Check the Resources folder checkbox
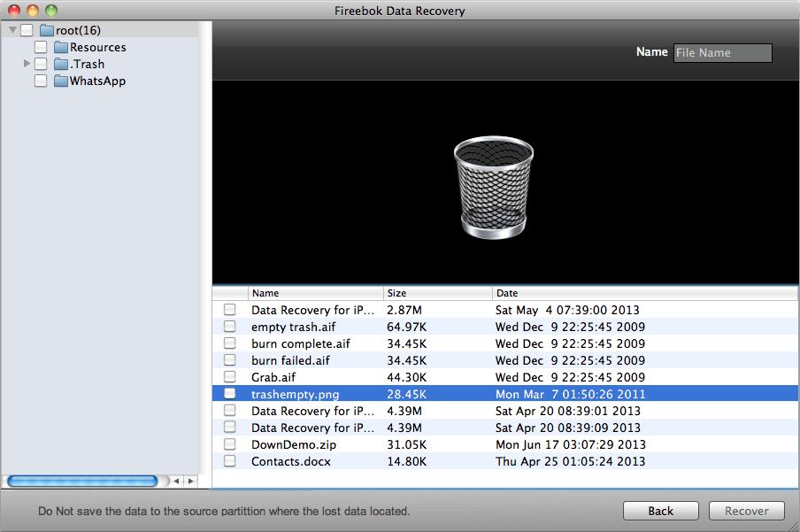Viewport: 800px width, 532px height. click(41, 47)
